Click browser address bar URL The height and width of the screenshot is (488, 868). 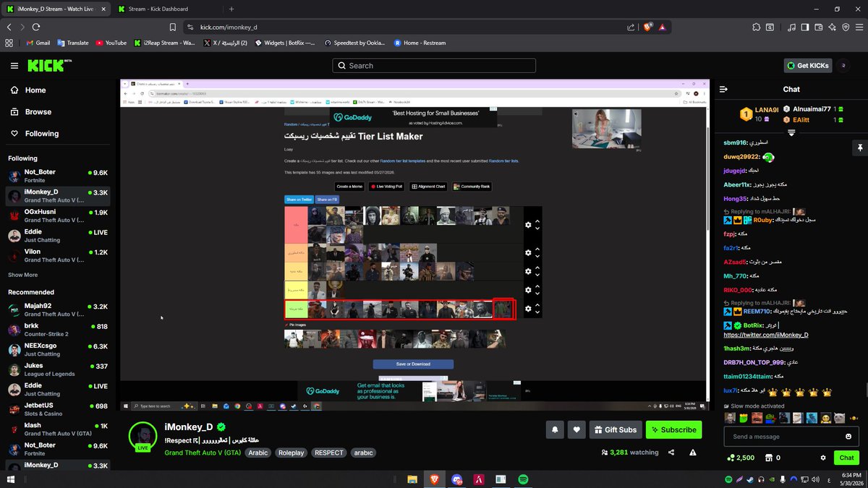229,27
